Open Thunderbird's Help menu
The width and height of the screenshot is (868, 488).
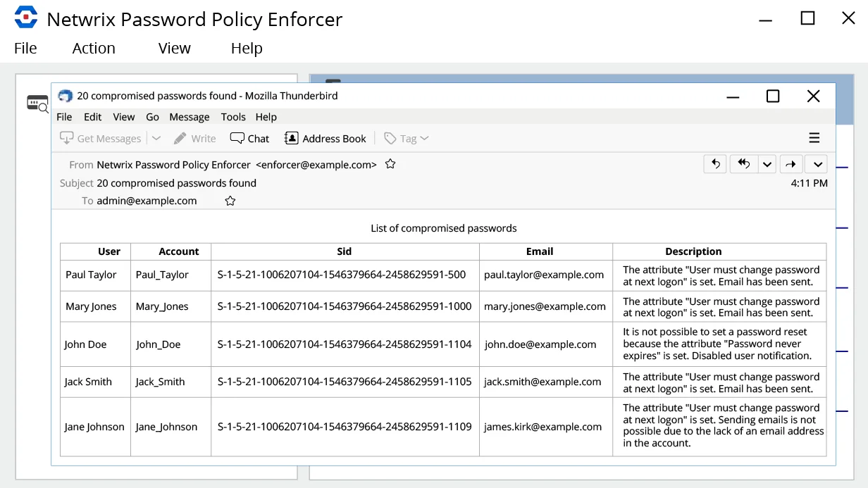coord(266,117)
